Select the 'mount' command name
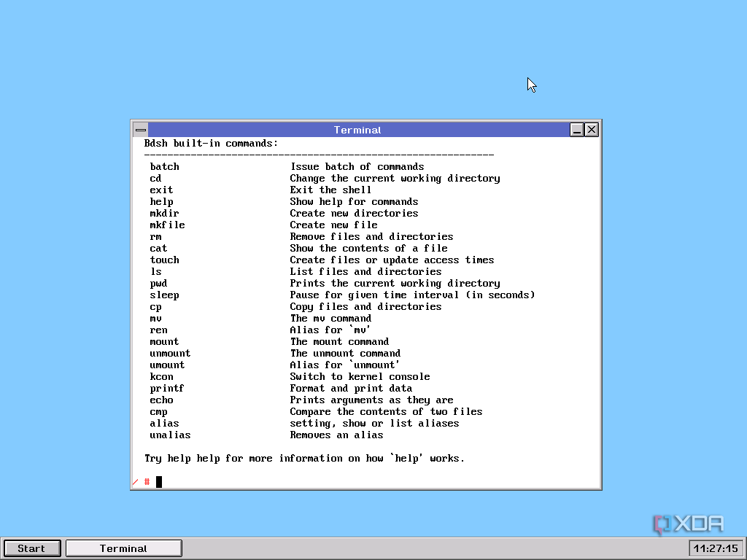 [164, 342]
